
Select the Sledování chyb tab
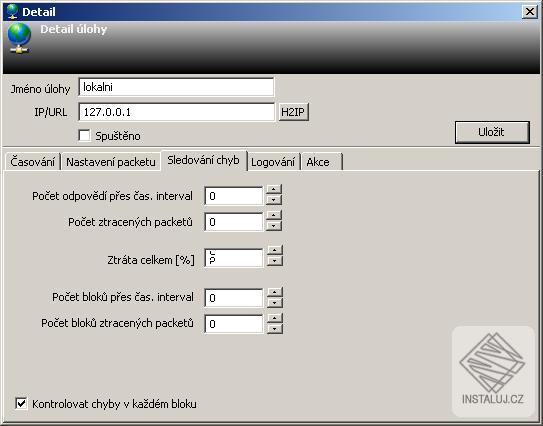(x=204, y=160)
